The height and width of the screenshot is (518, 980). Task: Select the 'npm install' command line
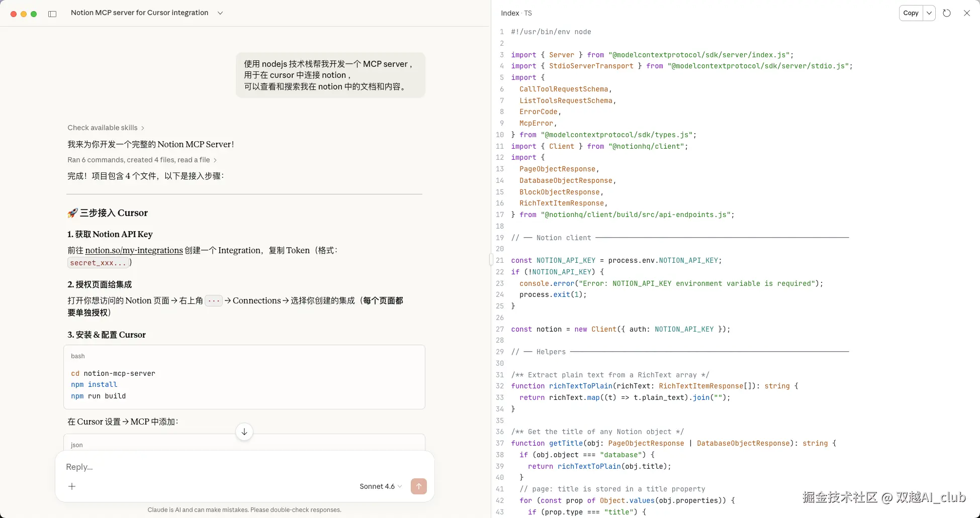click(94, 384)
